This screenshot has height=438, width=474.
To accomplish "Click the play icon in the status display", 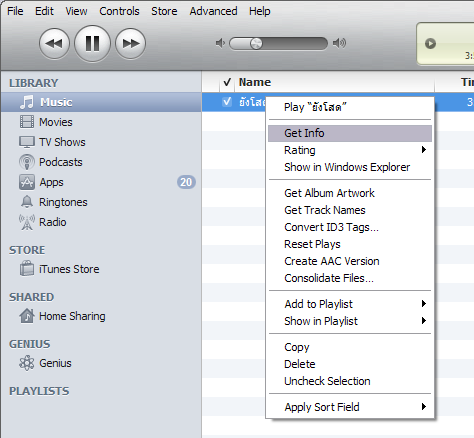I will (x=430, y=44).
